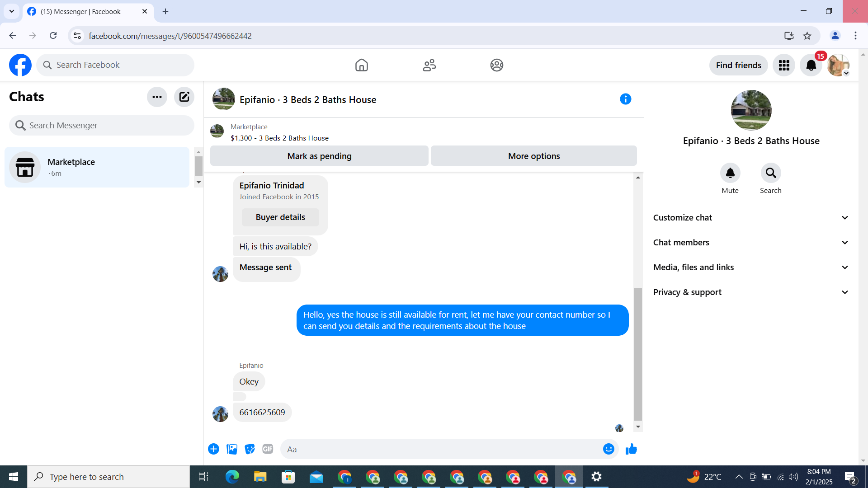The height and width of the screenshot is (488, 868).
Task: Open the emoji picker in the message box
Action: coord(608,449)
